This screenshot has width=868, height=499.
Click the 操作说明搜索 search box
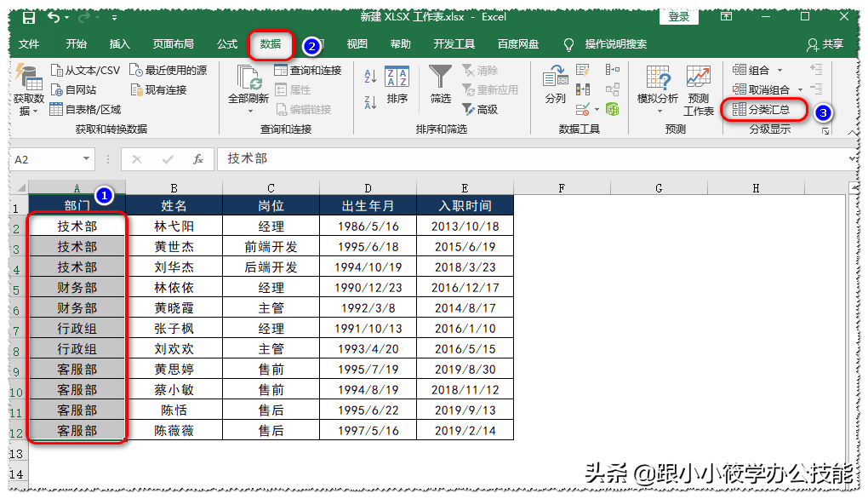point(615,44)
